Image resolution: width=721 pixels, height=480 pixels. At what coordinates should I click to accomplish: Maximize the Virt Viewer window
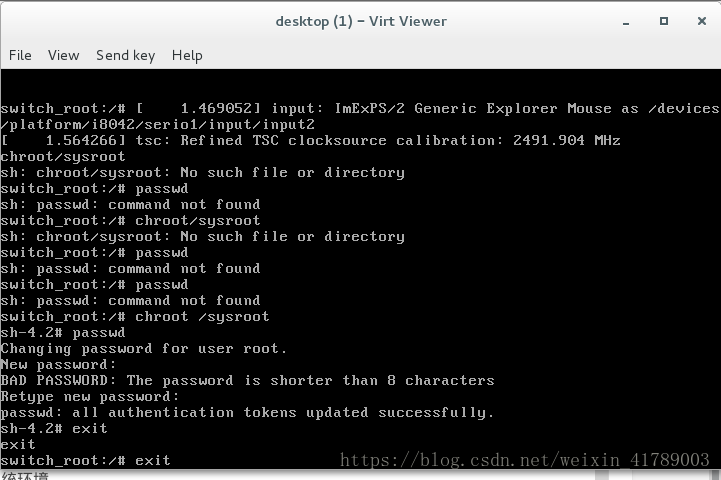pos(664,21)
